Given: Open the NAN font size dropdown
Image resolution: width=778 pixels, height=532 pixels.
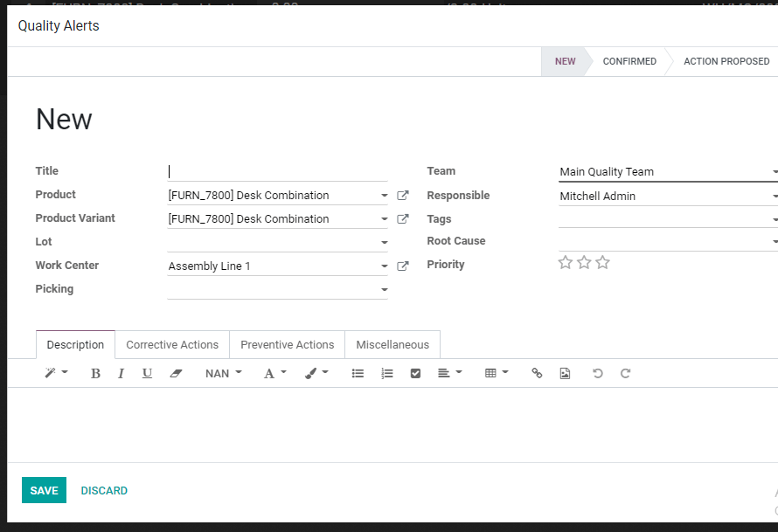Looking at the screenshot, I should [223, 373].
